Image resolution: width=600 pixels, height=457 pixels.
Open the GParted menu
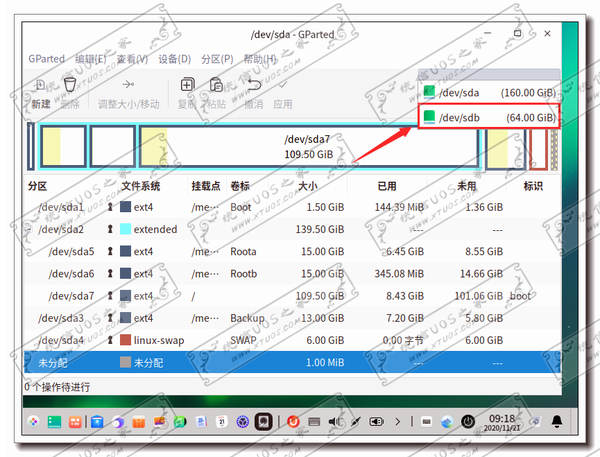click(x=49, y=59)
